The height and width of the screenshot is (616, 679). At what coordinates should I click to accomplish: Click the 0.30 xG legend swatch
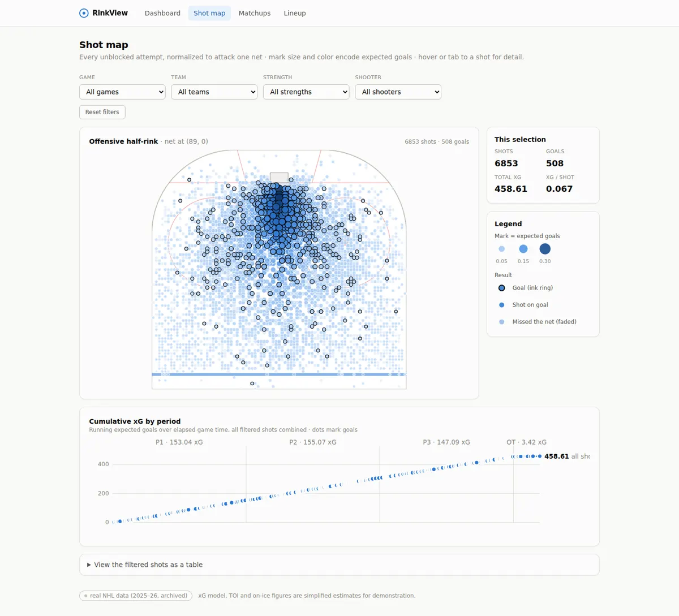coord(545,249)
